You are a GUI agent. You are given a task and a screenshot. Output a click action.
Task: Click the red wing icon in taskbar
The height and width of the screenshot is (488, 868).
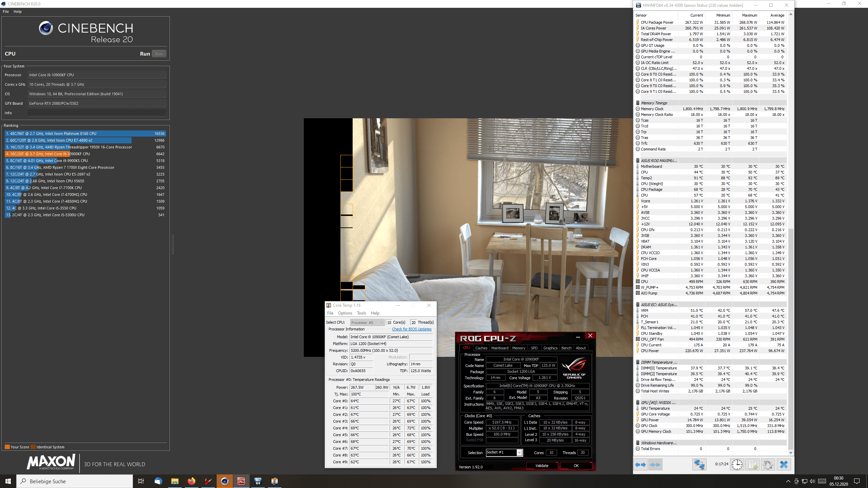[208, 481]
